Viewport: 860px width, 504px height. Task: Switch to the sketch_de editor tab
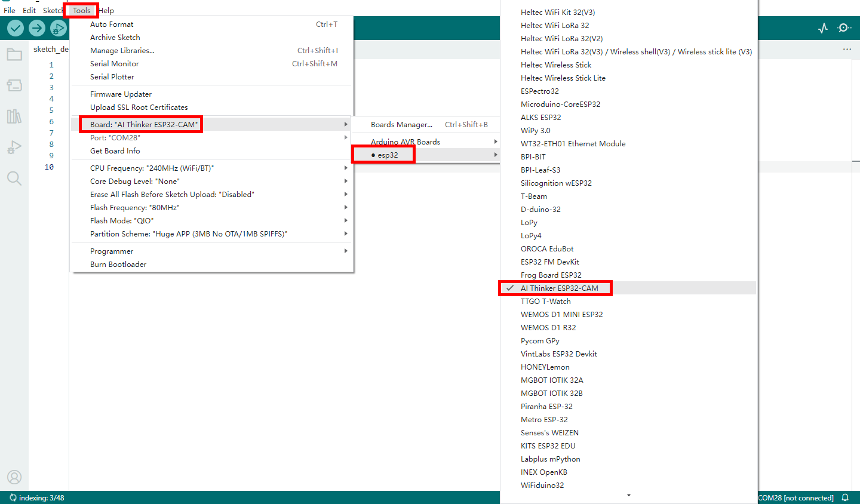click(x=50, y=50)
